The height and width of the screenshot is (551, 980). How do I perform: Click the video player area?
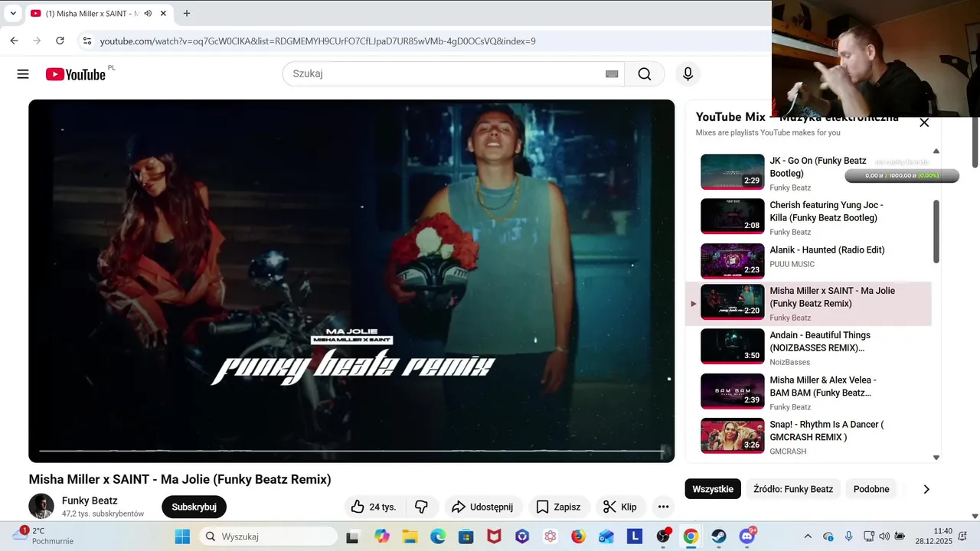click(351, 281)
